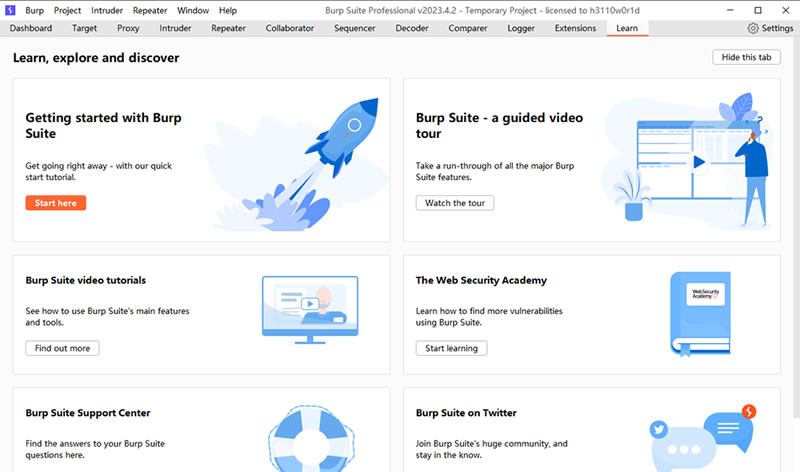Click the Burp Suite on Twitter heading

click(466, 413)
